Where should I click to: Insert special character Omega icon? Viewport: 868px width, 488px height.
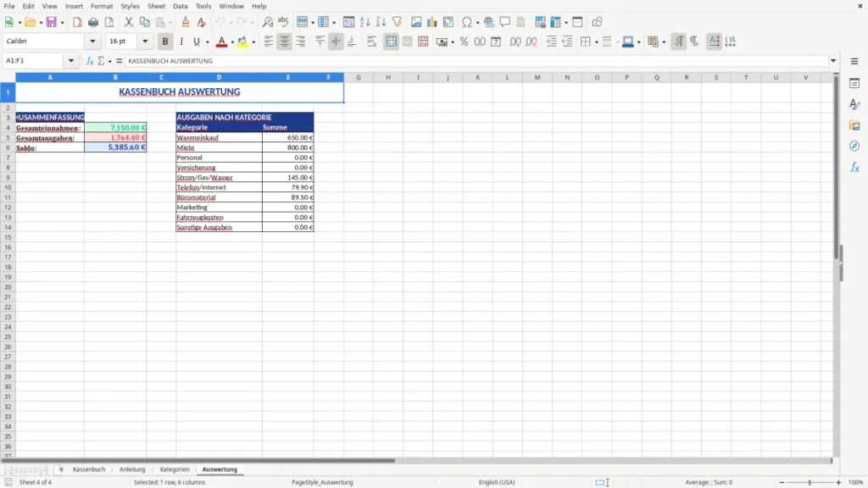point(467,22)
